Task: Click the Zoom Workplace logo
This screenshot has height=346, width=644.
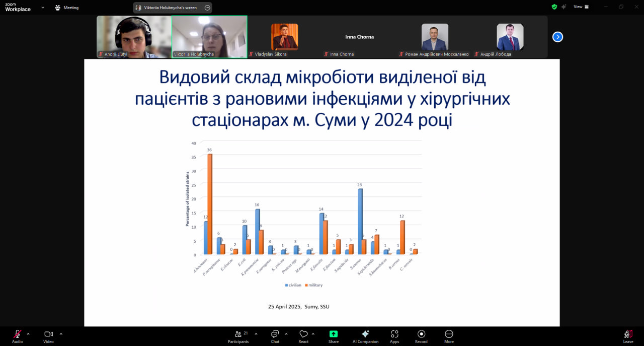Action: tap(18, 8)
